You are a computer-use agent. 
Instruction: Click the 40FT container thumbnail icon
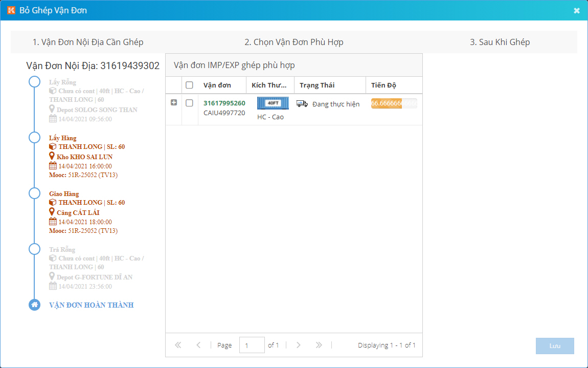pyautogui.click(x=273, y=103)
